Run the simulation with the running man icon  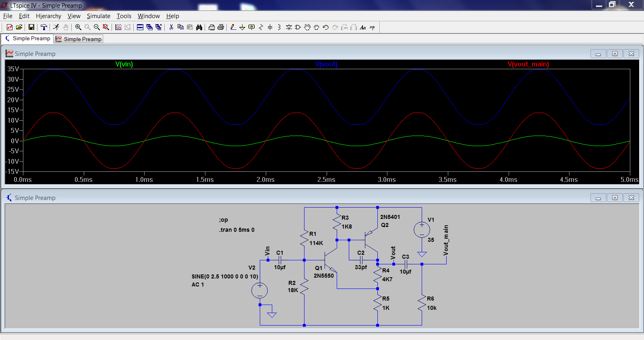[56, 27]
